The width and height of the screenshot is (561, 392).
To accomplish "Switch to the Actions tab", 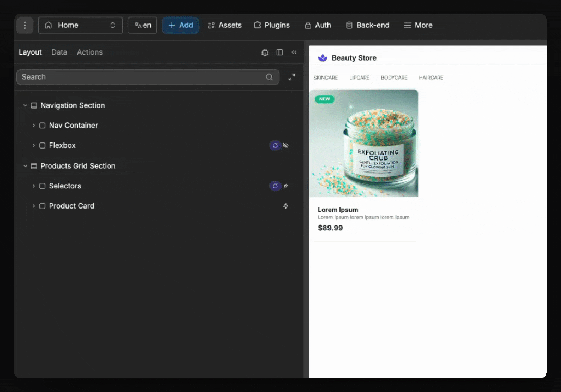I will click(x=89, y=52).
